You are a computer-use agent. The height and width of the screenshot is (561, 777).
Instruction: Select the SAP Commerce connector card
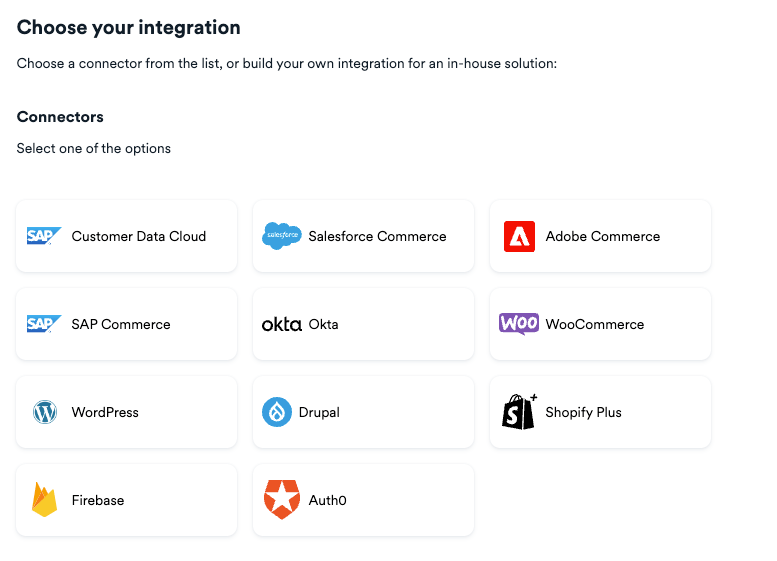(126, 324)
